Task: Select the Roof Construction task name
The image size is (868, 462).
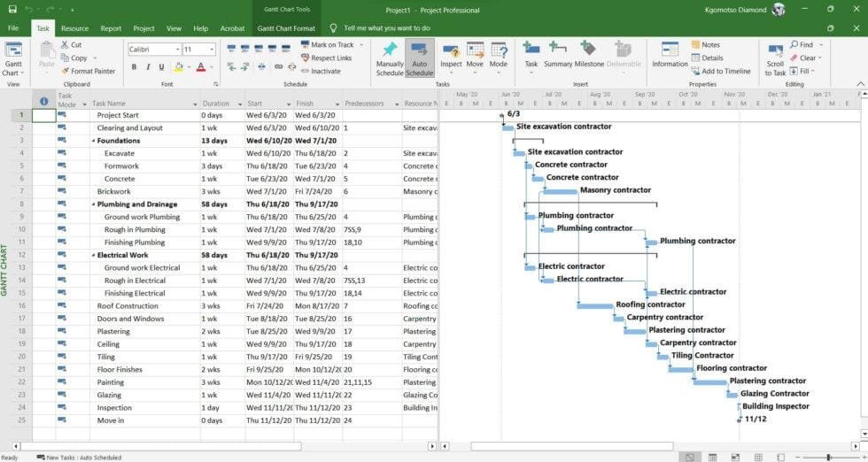Action: (x=128, y=306)
